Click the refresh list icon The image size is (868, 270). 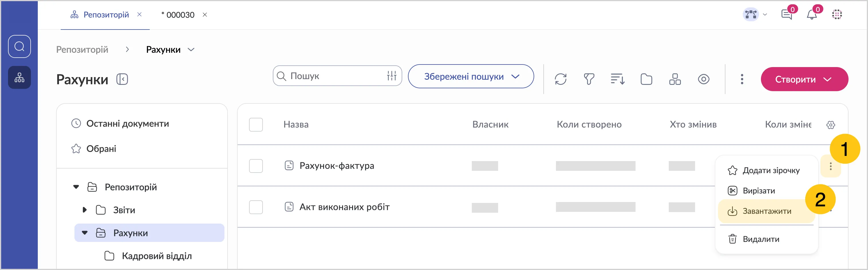560,79
